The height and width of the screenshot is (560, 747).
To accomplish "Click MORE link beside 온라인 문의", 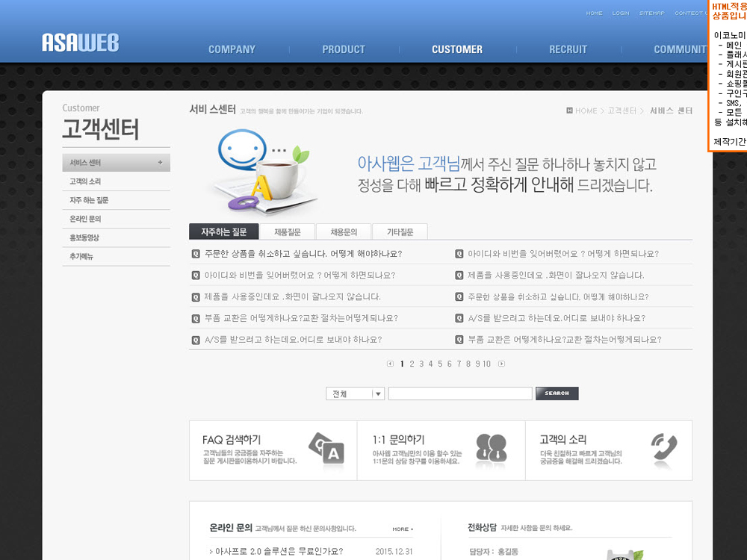I will tap(403, 529).
